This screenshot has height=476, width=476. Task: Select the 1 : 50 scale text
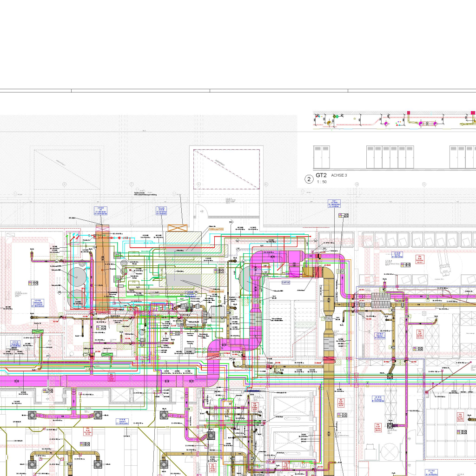tap(322, 182)
